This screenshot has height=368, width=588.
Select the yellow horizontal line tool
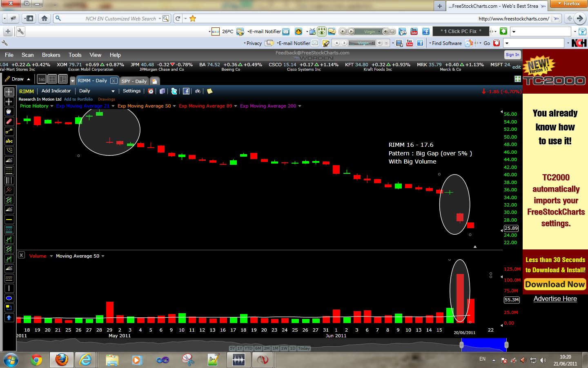[x=9, y=220]
